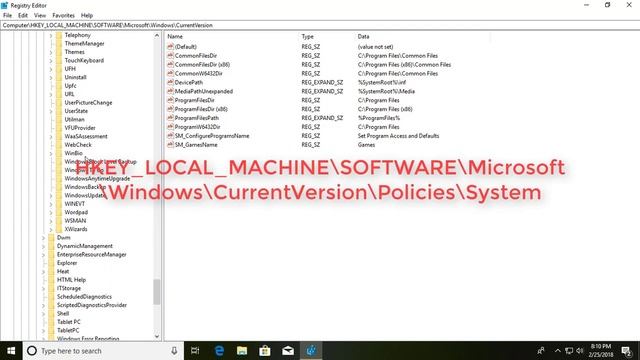This screenshot has height=360, width=640.
Task: Expand the EnterpriseResourceManager key
Action: (43, 255)
